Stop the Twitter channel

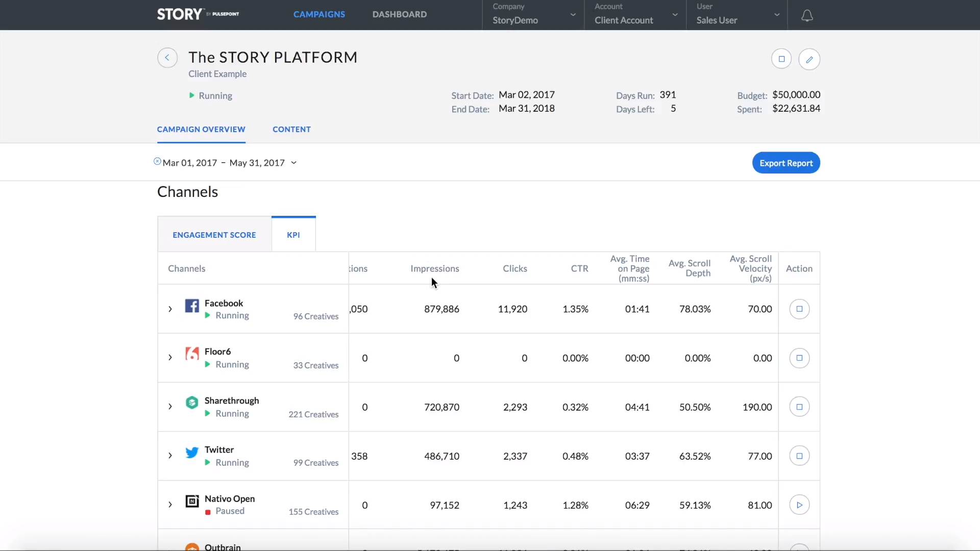click(x=799, y=456)
